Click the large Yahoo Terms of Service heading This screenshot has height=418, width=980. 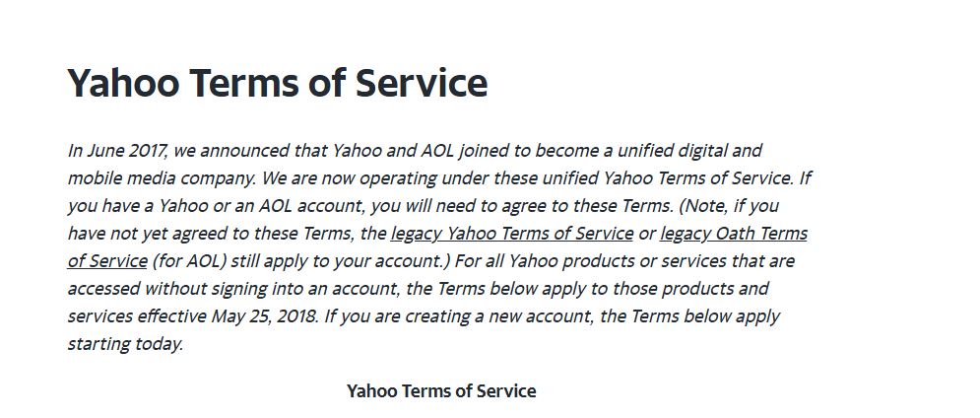point(278,83)
